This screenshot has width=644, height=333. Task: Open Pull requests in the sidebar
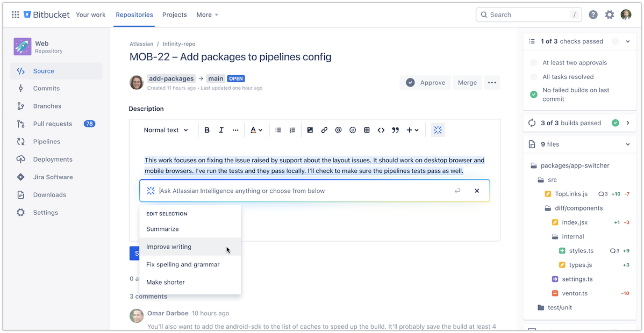click(56, 124)
